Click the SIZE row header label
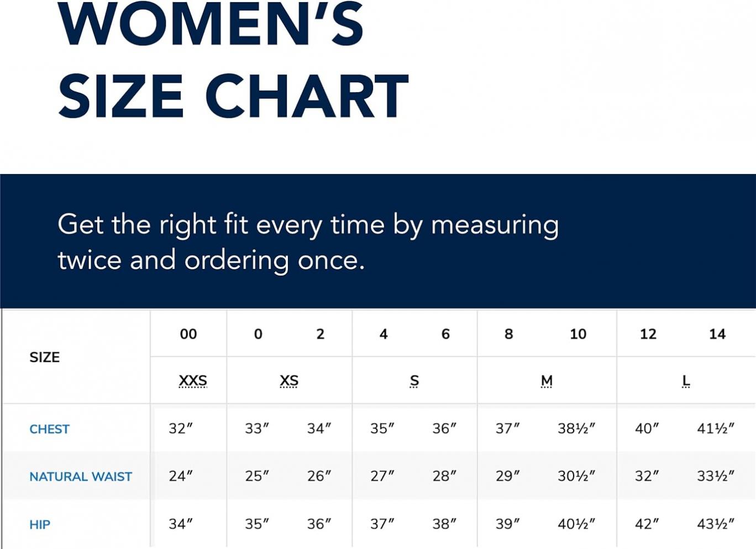Screen dimensions: 756x549 (45, 357)
